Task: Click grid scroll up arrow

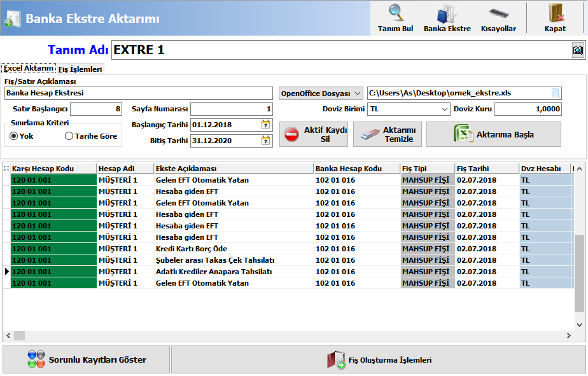Action: click(x=579, y=169)
